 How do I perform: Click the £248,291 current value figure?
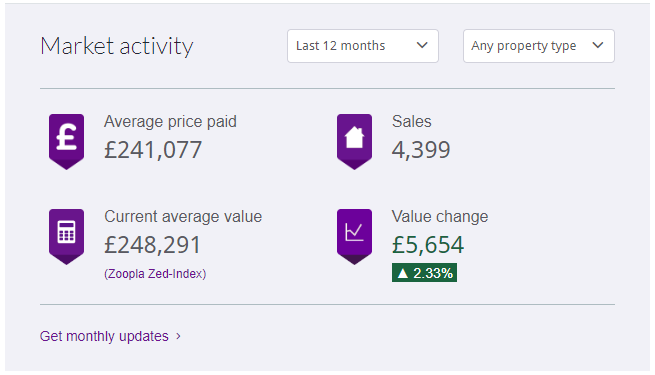152,245
